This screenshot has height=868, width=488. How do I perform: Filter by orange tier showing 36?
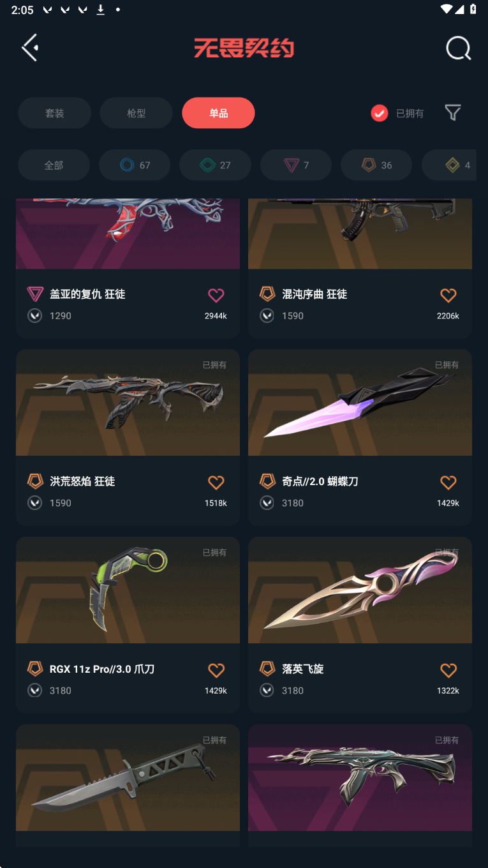[376, 165]
